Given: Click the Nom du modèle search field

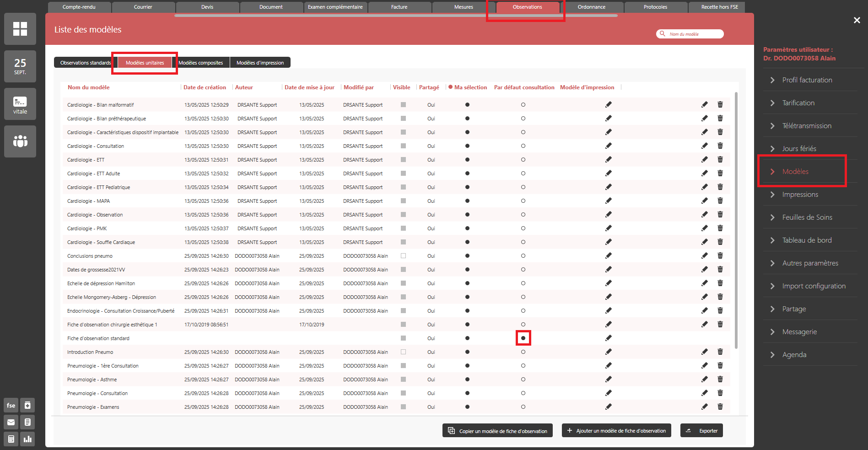Looking at the screenshot, I should tap(693, 34).
